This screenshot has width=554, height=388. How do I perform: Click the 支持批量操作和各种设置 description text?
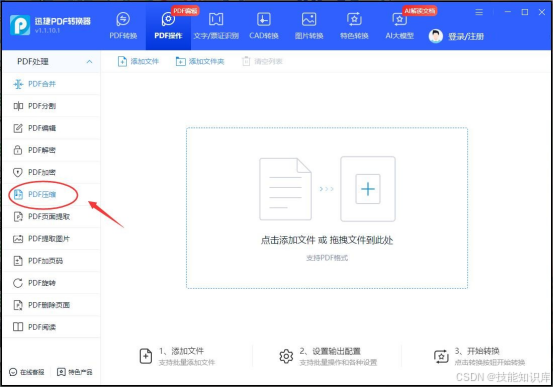pos(338,363)
